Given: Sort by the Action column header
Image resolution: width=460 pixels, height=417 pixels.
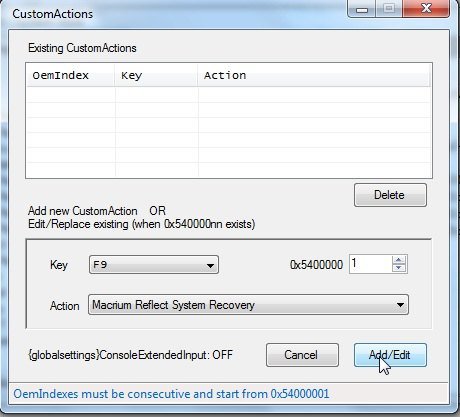Looking at the screenshot, I should 314,76.
